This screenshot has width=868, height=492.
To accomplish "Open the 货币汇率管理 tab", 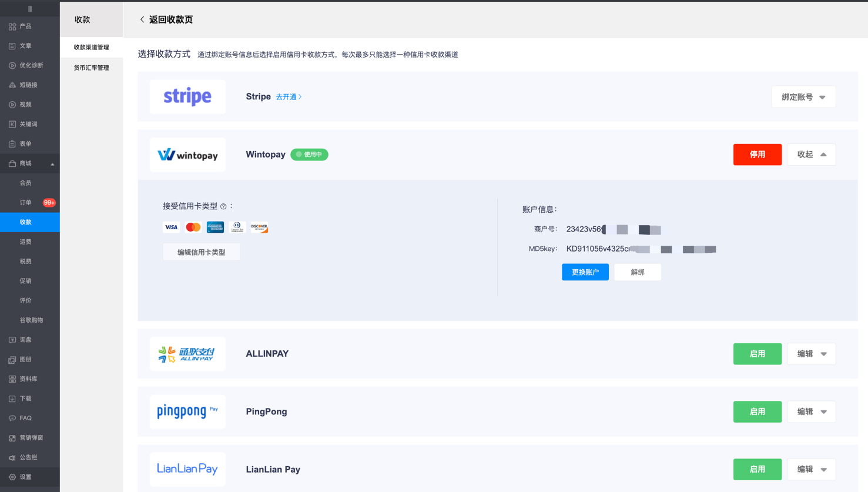I will click(x=91, y=68).
